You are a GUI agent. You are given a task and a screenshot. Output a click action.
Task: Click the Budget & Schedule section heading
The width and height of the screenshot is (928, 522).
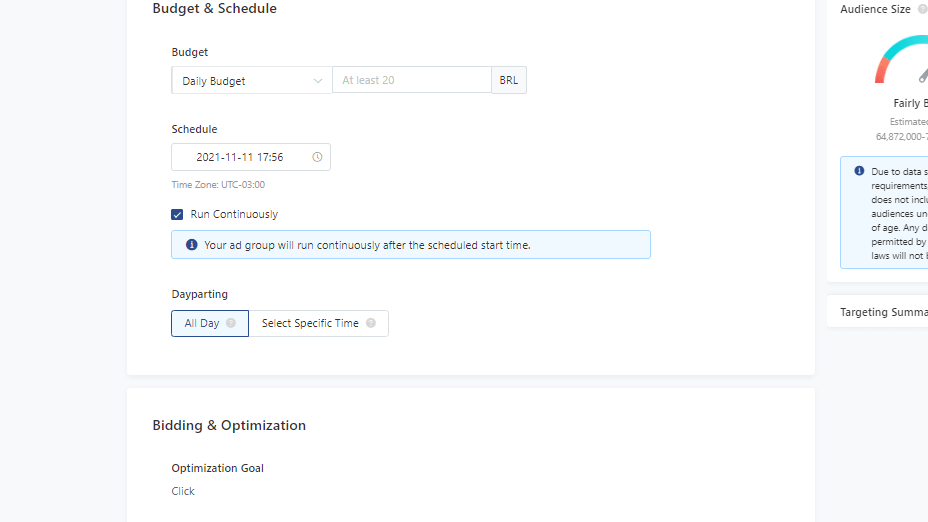coord(214,8)
